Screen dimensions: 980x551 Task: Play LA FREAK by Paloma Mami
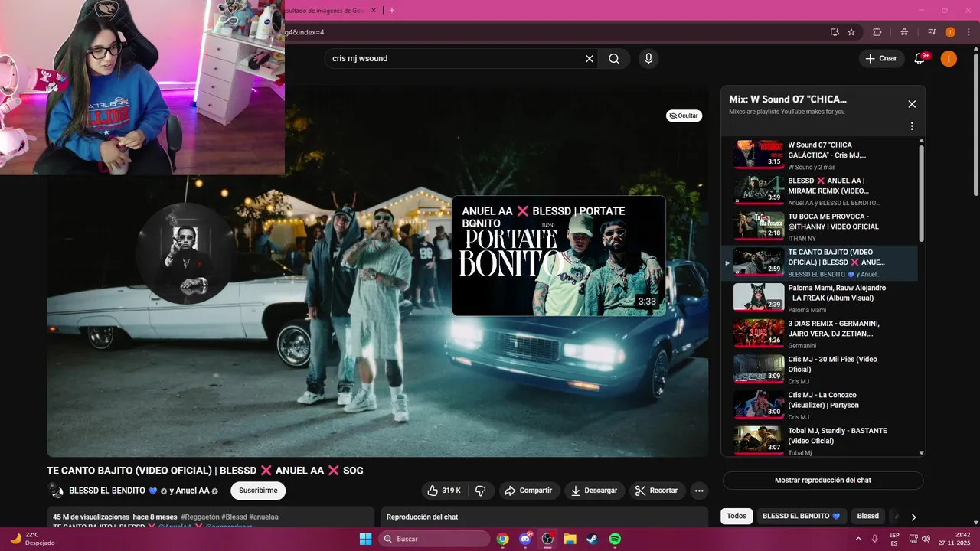[819, 298]
